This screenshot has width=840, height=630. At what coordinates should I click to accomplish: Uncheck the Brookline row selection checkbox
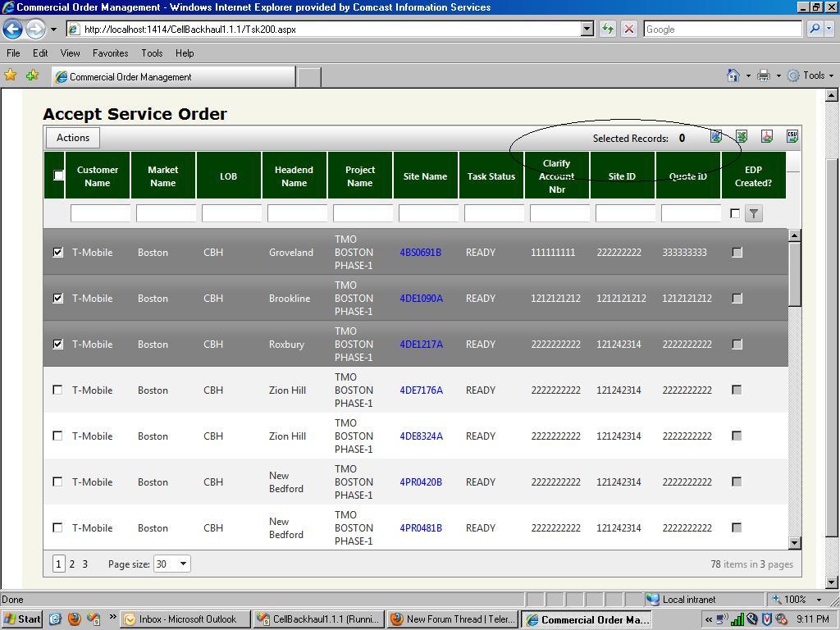[x=58, y=299]
